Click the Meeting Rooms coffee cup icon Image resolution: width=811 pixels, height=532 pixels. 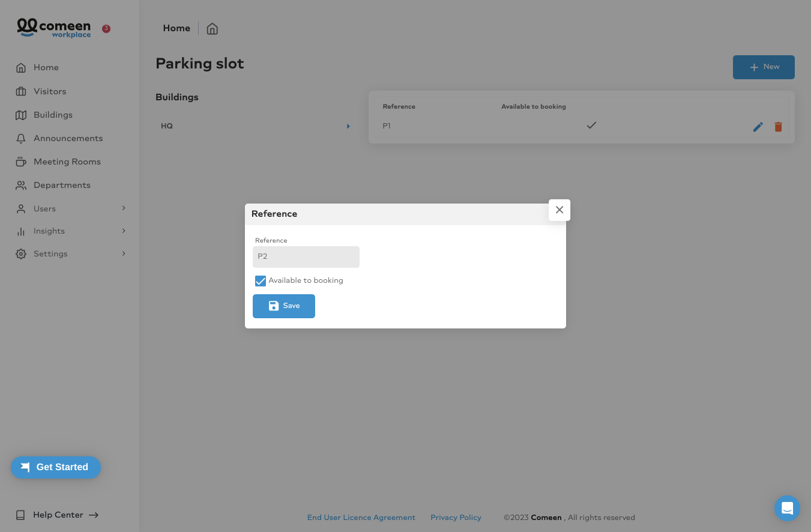[21, 162]
